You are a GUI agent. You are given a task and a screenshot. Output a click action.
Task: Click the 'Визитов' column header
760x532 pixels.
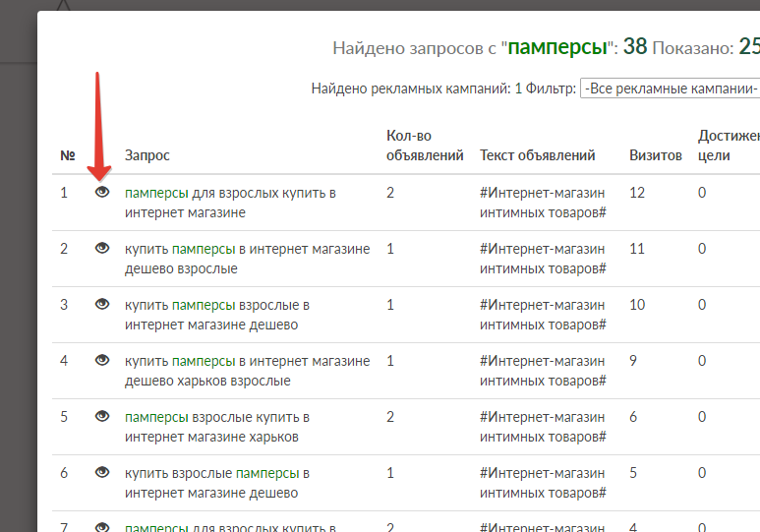tap(656, 155)
